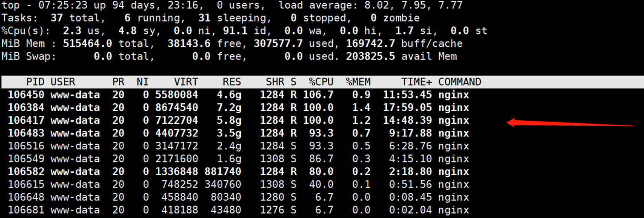Click the 106.7 CPU percentage value
The height and width of the screenshot is (218, 644).
click(318, 95)
